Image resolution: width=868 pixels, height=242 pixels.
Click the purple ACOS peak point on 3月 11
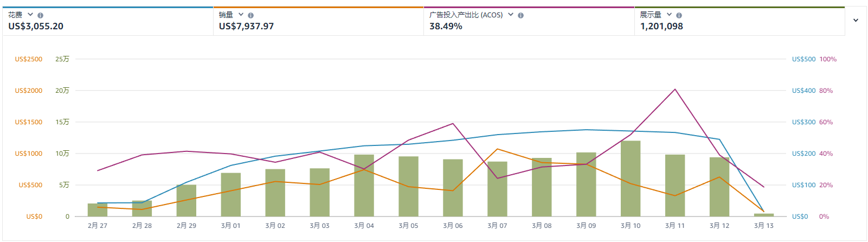(x=675, y=89)
